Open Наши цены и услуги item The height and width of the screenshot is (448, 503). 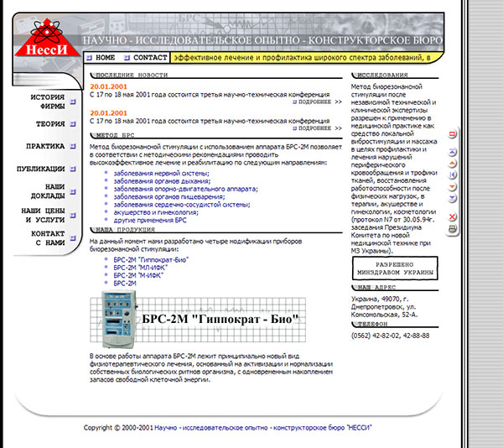[x=43, y=215]
